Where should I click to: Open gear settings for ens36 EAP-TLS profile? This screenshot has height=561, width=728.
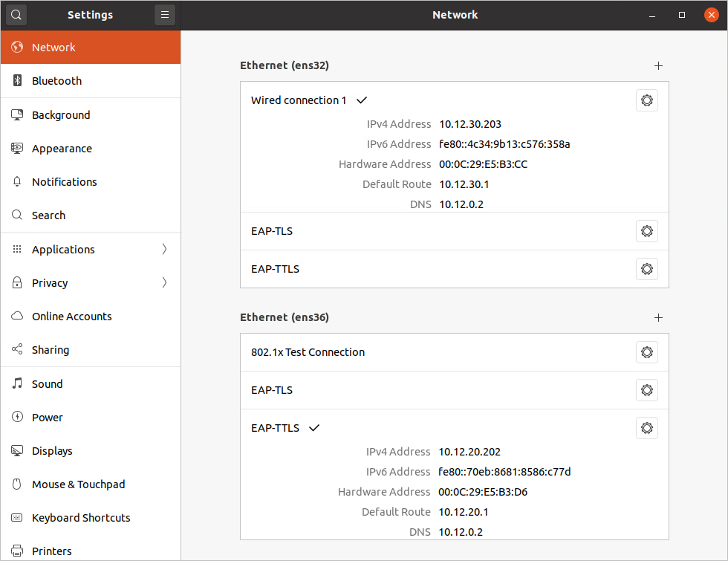[x=646, y=390]
